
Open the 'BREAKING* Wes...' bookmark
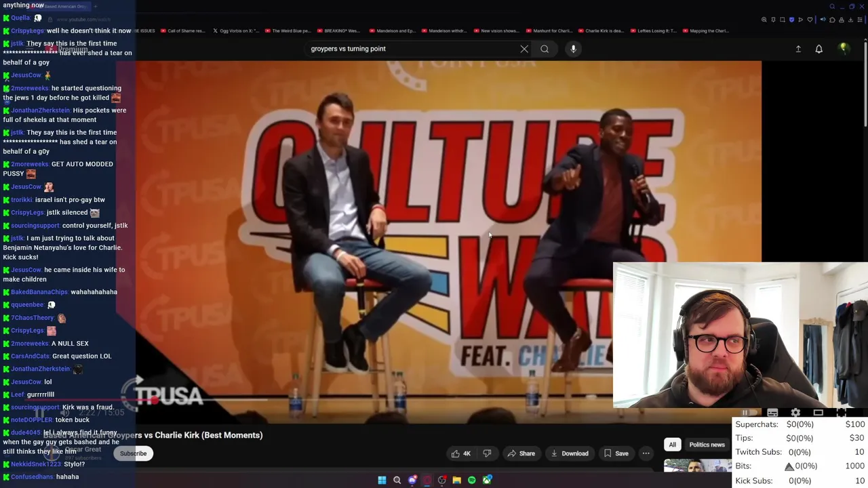pyautogui.click(x=339, y=30)
